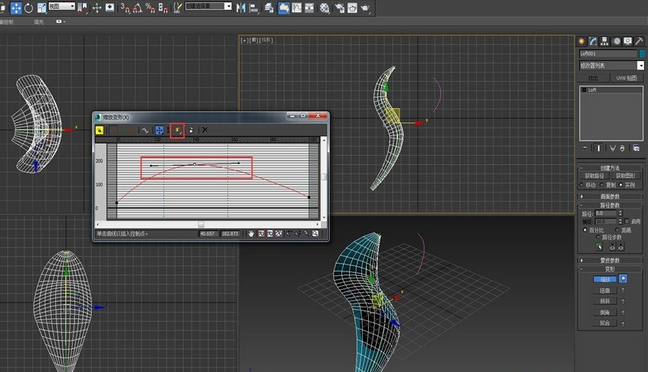The height and width of the screenshot is (372, 649).
Task: Click the 倾斜 deformation button
Action: click(605, 301)
